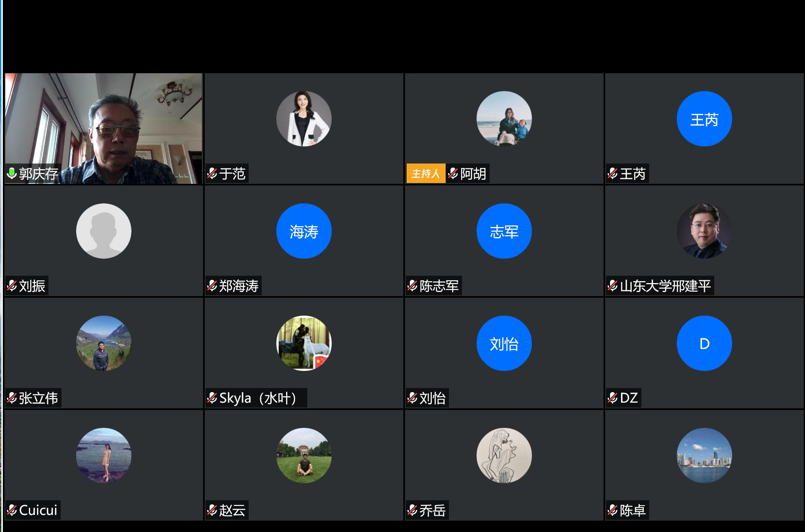
Task: Click the muted mic icon beside 阿胡
Action: pyautogui.click(x=453, y=174)
